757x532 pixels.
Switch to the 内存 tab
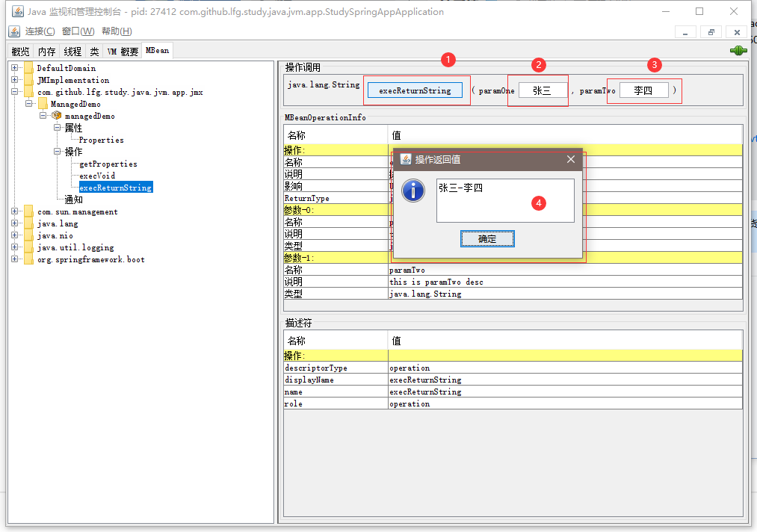pyautogui.click(x=47, y=51)
